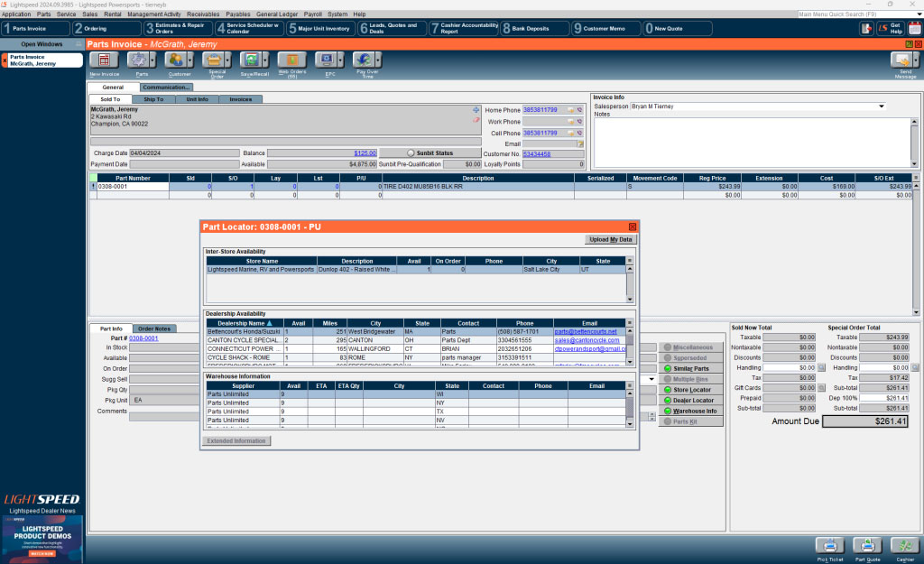The height and width of the screenshot is (564, 924).
Task: Close the Parts Invoice entry in Open Windows
Action: tap(5, 60)
